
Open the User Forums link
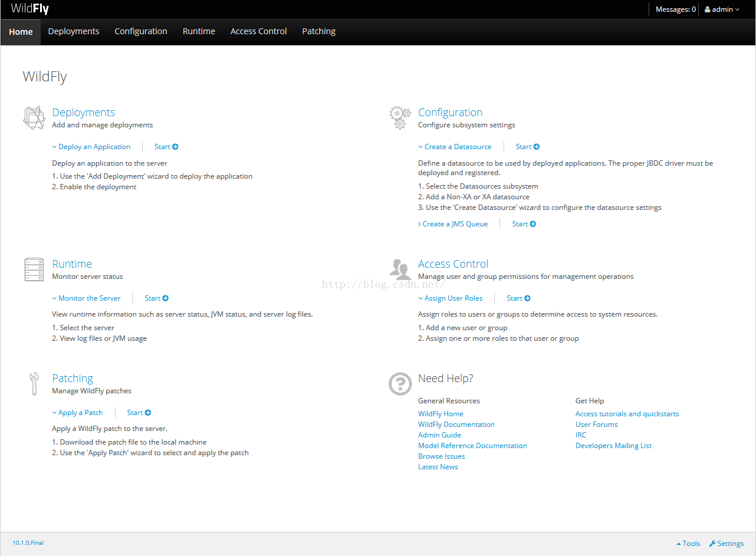(597, 425)
